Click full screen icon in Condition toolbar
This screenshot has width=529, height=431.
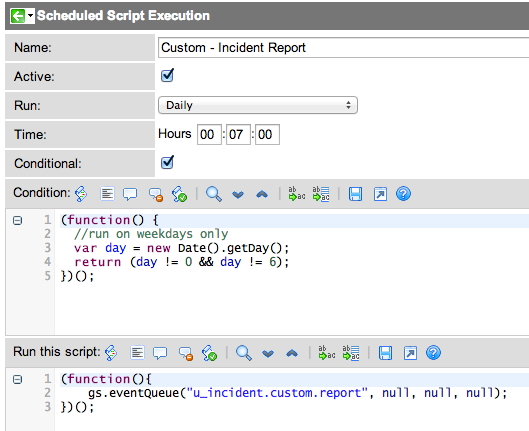coord(380,194)
